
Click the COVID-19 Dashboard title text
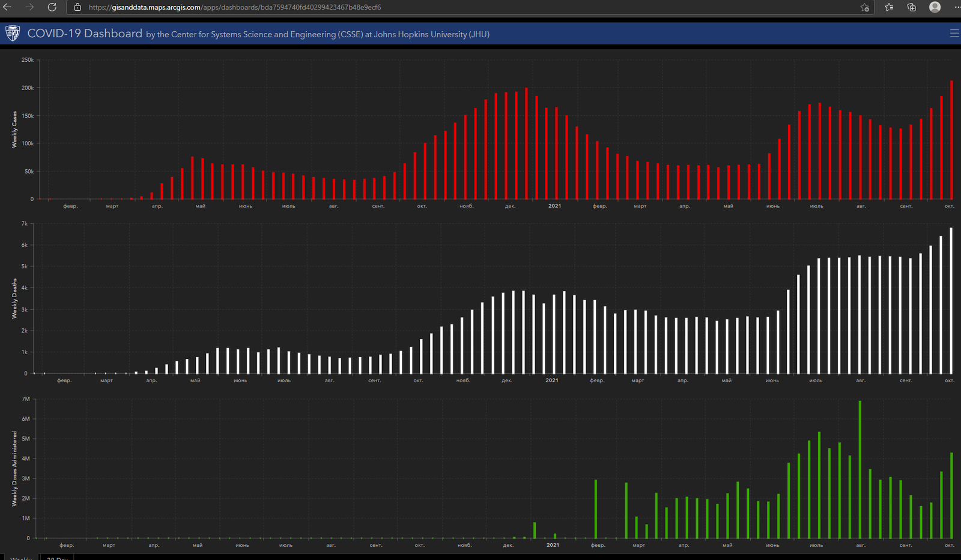[85, 34]
